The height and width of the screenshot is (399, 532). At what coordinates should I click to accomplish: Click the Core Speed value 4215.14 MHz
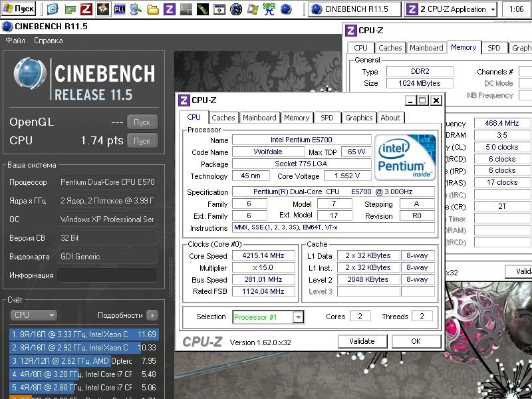(263, 255)
